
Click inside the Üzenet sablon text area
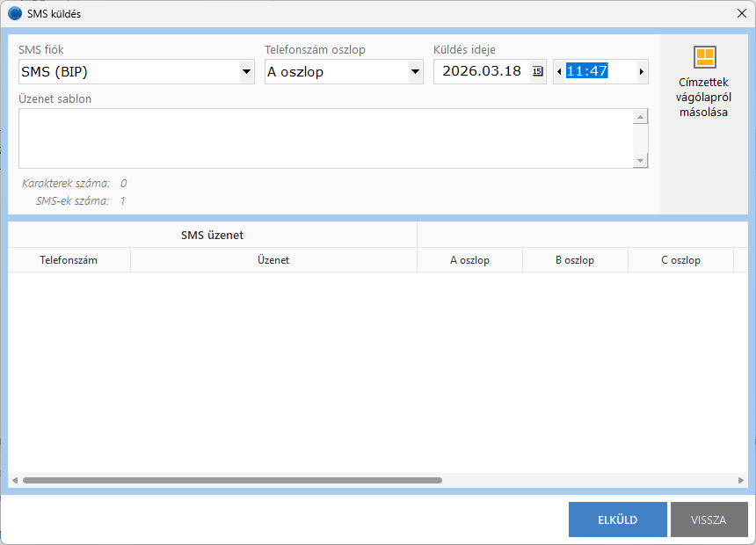click(325, 138)
